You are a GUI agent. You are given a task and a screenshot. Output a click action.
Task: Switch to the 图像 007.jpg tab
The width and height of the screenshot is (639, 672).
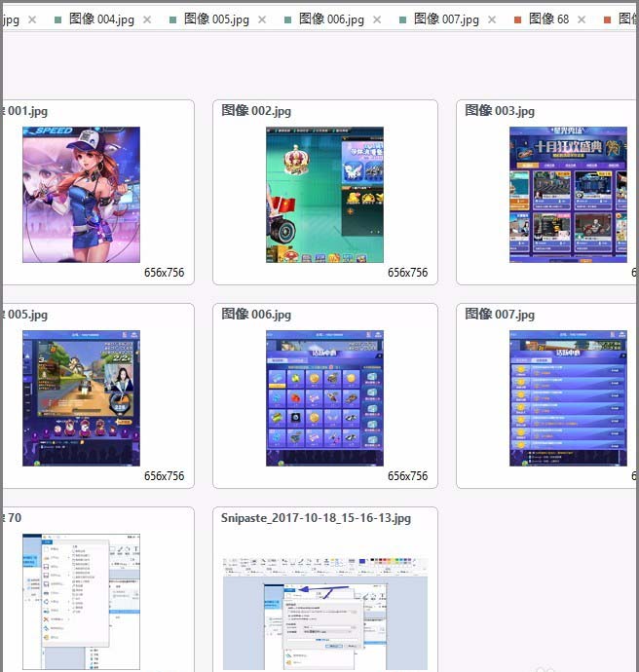(x=446, y=19)
